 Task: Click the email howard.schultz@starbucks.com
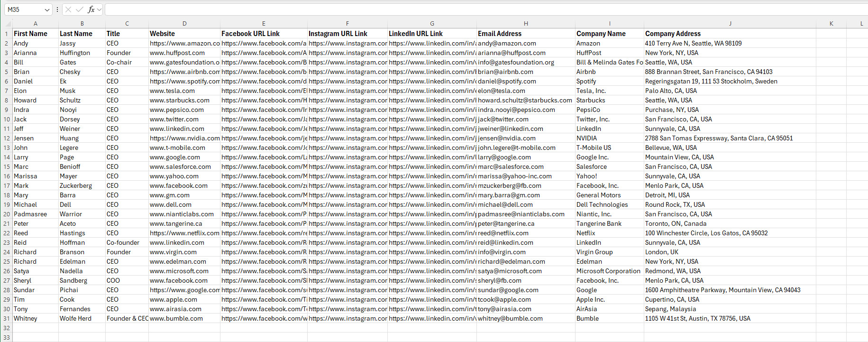[525, 100]
